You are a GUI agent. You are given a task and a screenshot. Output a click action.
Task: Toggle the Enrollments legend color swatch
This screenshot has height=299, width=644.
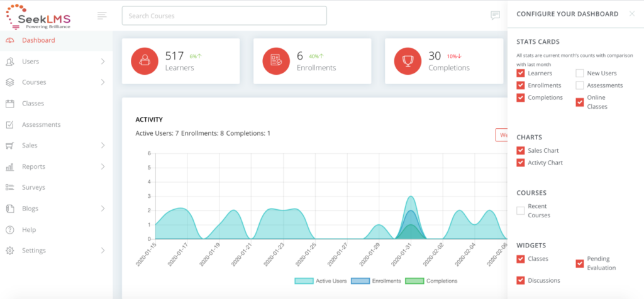pos(360,281)
